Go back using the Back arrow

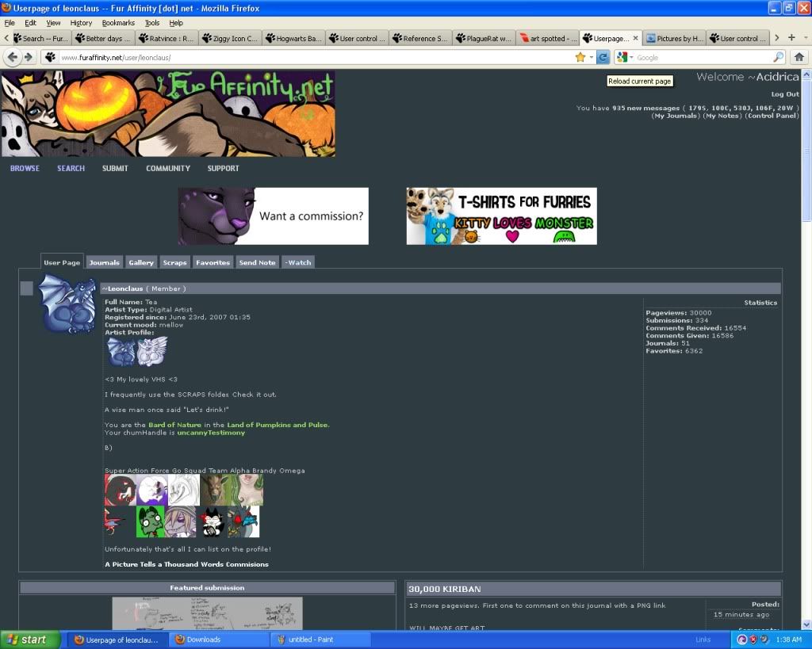tap(13, 57)
